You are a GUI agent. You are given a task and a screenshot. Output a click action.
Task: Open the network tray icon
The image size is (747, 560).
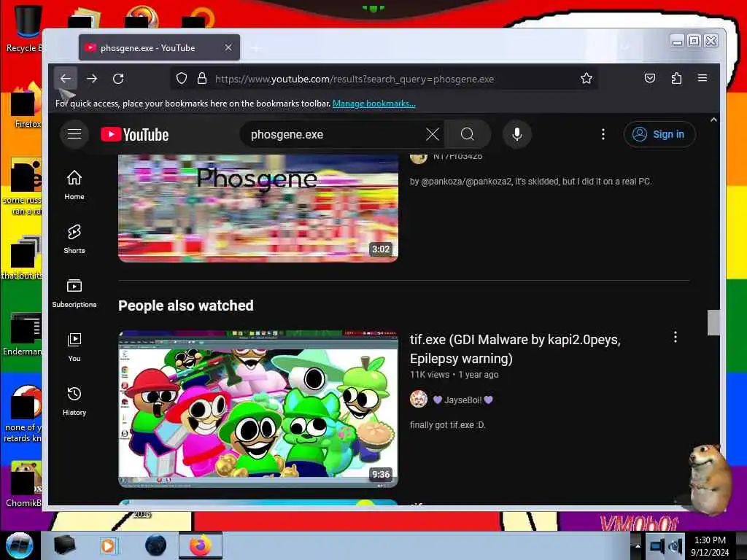click(657, 546)
